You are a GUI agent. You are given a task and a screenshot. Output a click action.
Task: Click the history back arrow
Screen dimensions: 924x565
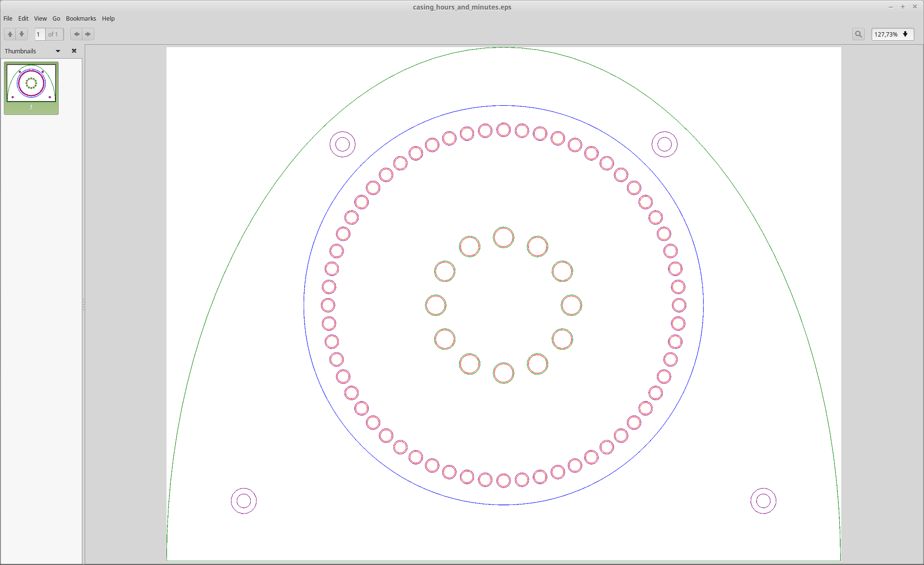[x=77, y=34]
